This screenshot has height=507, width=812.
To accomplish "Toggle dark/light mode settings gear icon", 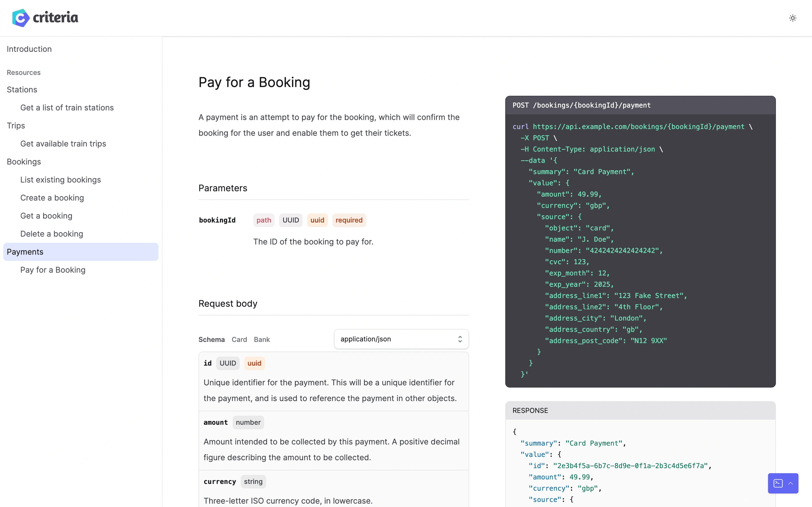I will [793, 17].
